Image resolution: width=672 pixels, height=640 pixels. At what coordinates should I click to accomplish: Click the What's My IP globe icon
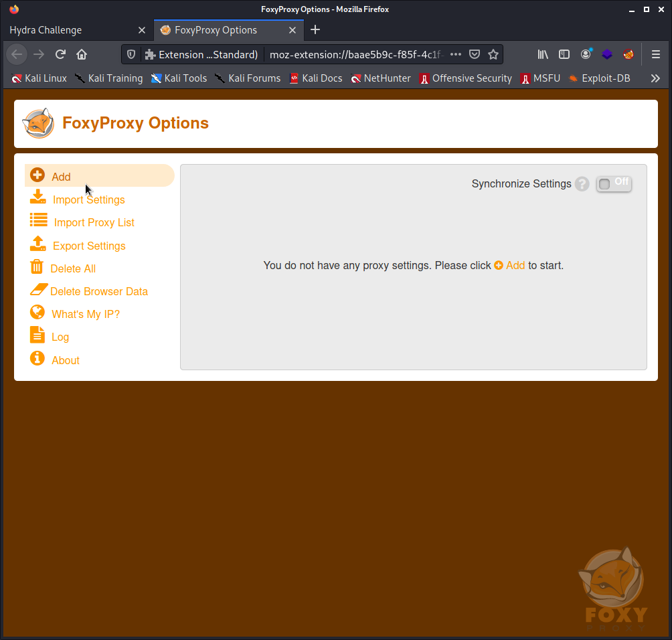pos(37,312)
